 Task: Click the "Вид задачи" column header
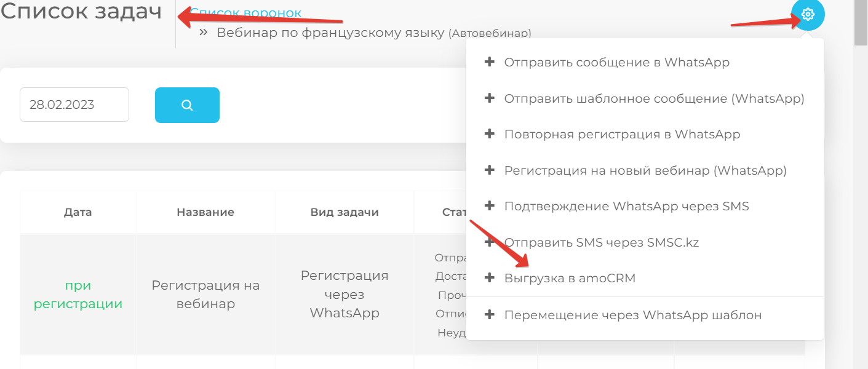click(344, 212)
